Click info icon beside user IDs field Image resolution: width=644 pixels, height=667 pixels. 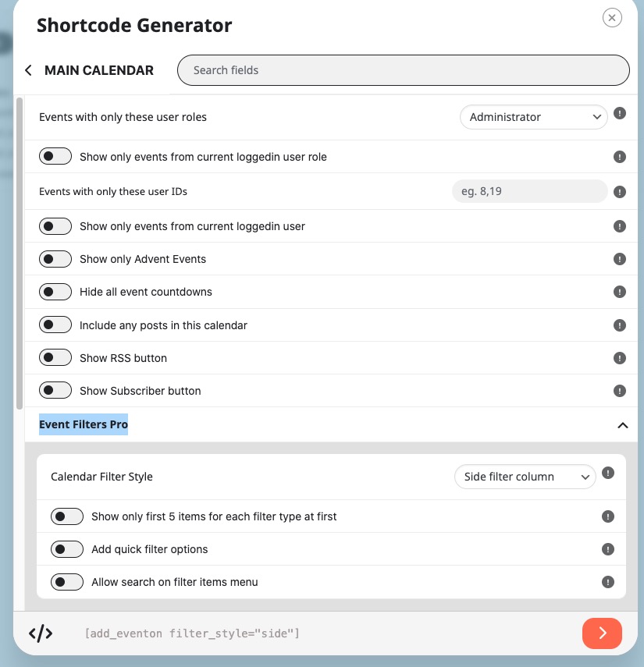click(619, 192)
